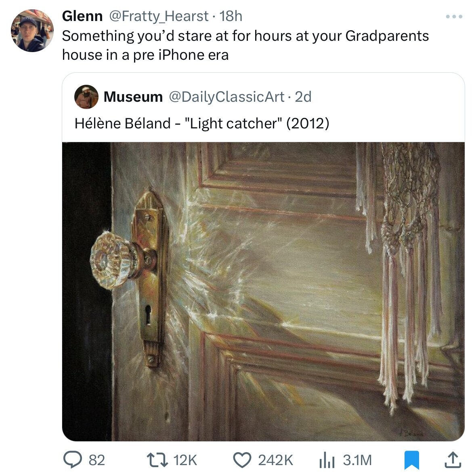Click the Glenn display name
The width and height of the screenshot is (476, 474).
tap(82, 16)
